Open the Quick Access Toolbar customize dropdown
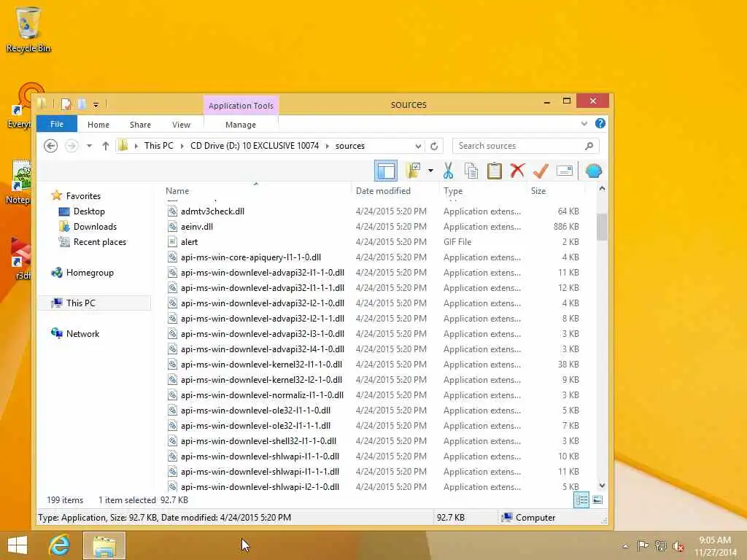 96,104
